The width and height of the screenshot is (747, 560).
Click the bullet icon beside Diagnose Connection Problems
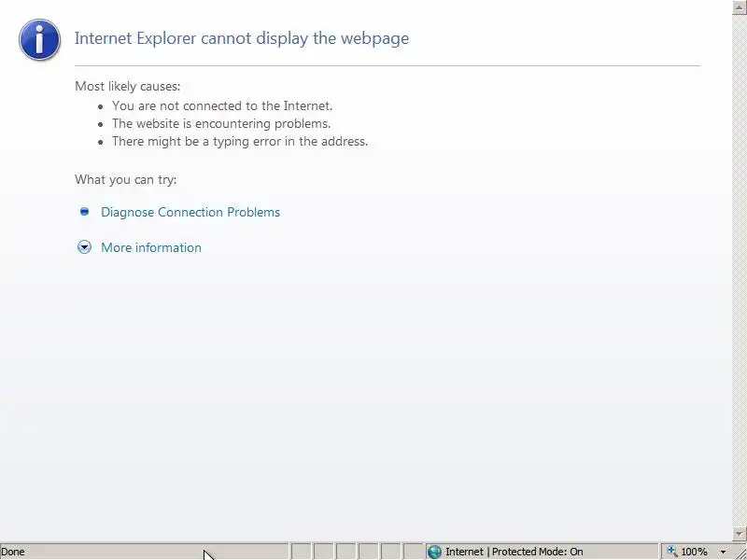(x=84, y=212)
